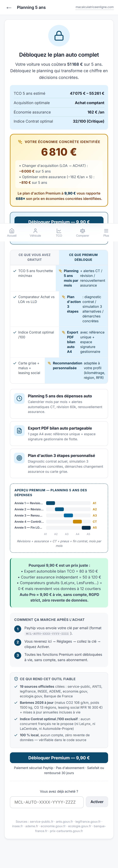
Task: Click the lock icon above the headline
Action: pos(59,36)
